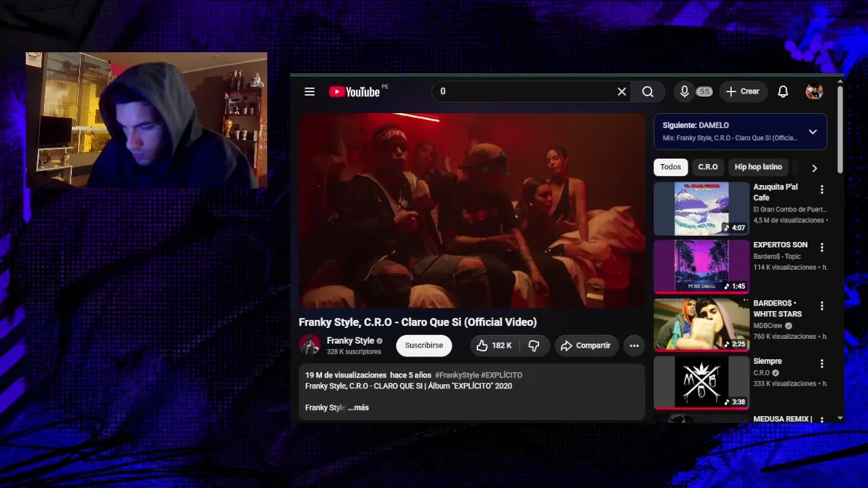
Task: Select the Todos filter chip
Action: coord(671,167)
